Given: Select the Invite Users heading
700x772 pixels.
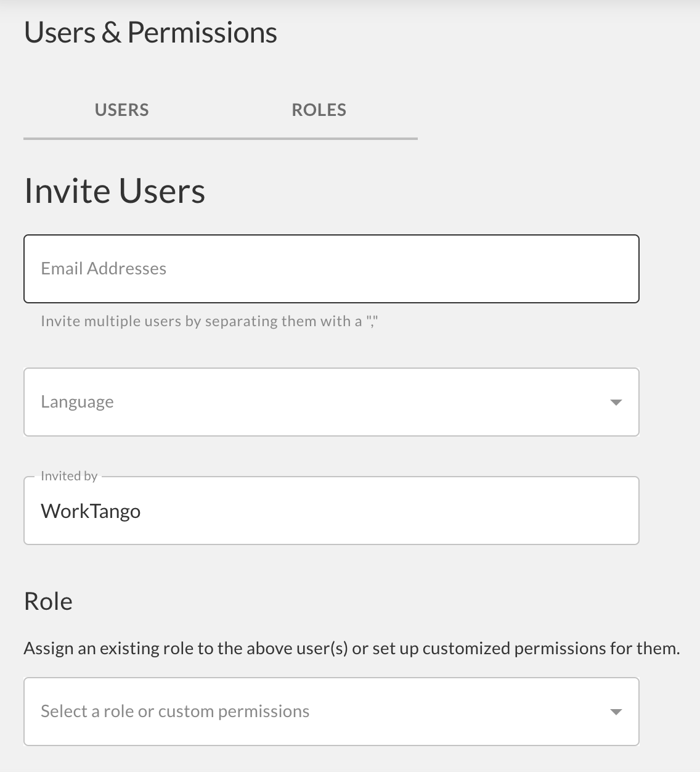Looking at the screenshot, I should (115, 191).
